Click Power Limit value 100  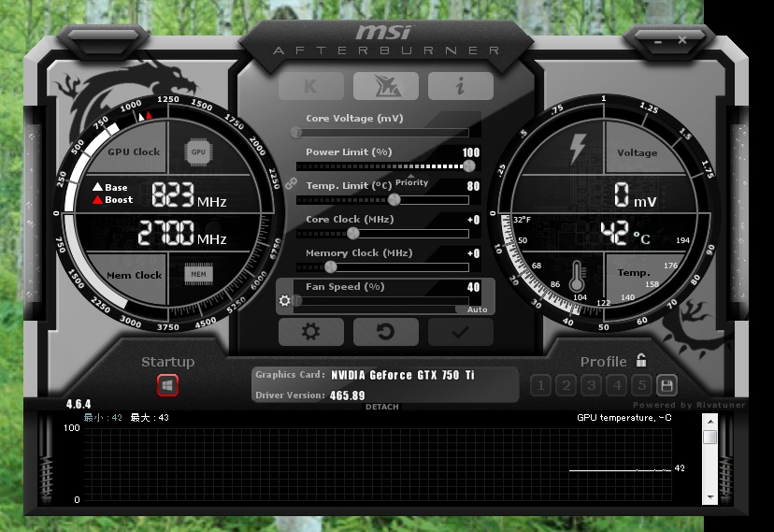(x=471, y=152)
